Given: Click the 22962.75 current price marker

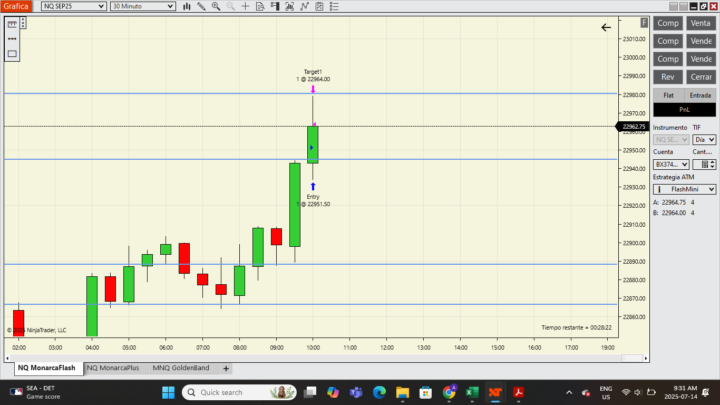Looking at the screenshot, I should pyautogui.click(x=631, y=126).
